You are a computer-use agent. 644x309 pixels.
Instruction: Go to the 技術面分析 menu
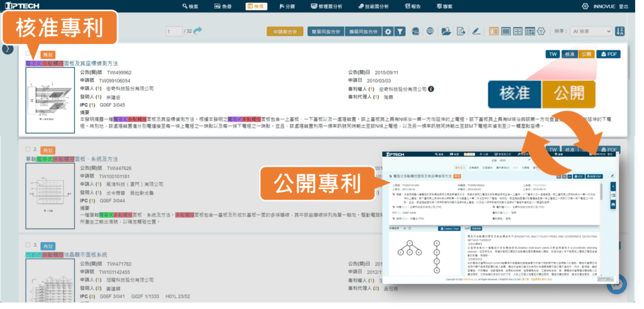pos(374,6)
